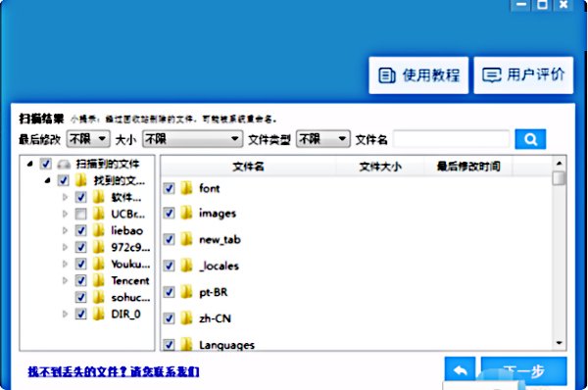The height and width of the screenshot is (390, 588).
Task: Click the file list scroll up arrow
Action: pos(559,163)
